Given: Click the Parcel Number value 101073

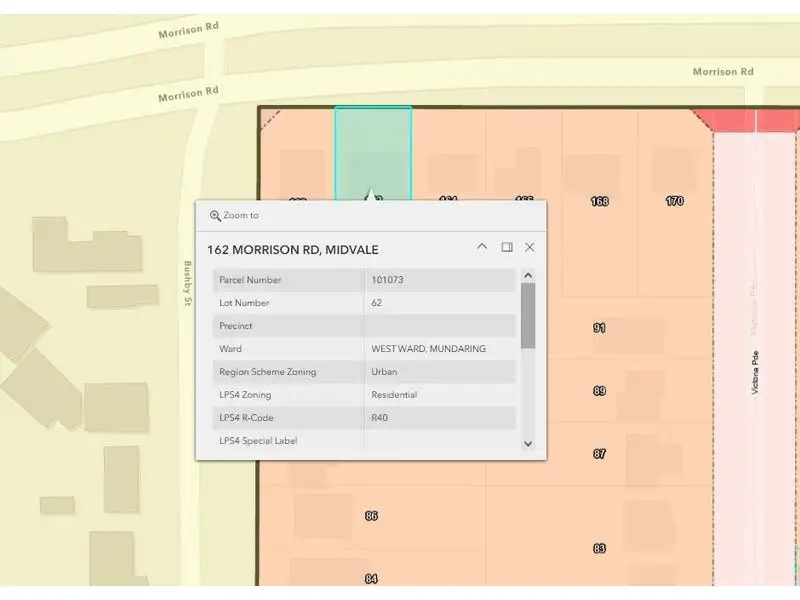Looking at the screenshot, I should click(387, 280).
